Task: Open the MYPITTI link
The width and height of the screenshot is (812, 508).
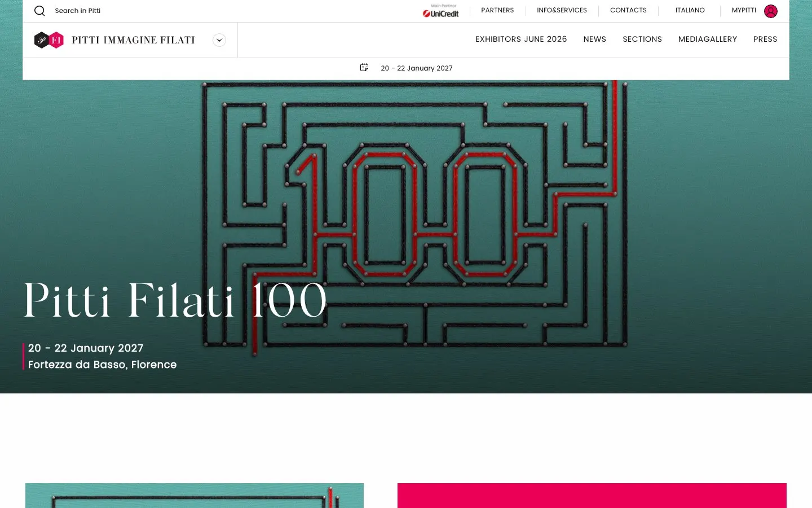Action: [x=744, y=10]
